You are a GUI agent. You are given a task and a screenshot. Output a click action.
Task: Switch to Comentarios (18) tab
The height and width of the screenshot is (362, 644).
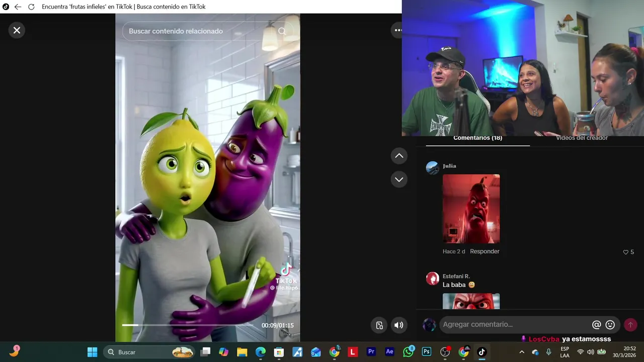pyautogui.click(x=477, y=138)
